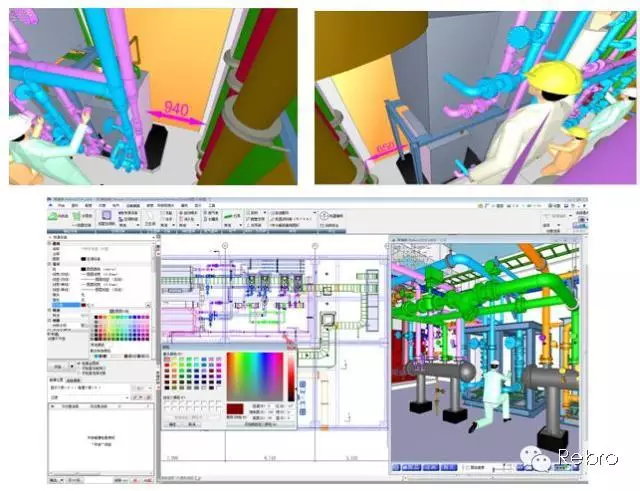Open the File menu tab
The width and height of the screenshot is (640, 491).
[59, 205]
